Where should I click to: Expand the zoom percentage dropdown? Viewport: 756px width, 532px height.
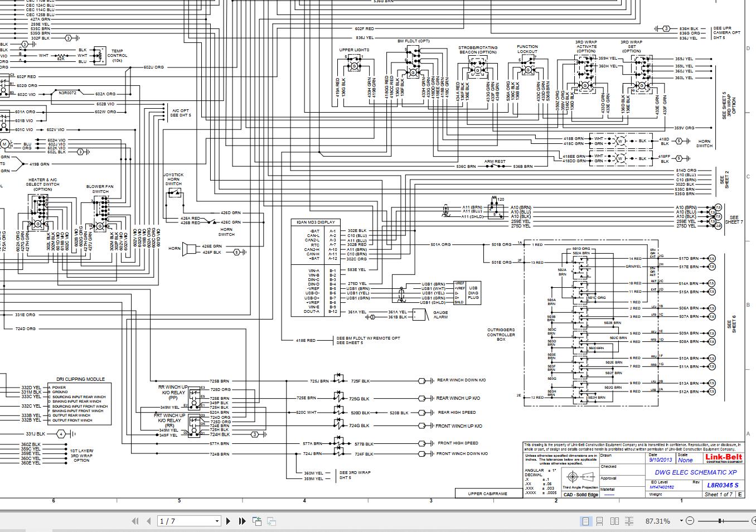click(681, 521)
